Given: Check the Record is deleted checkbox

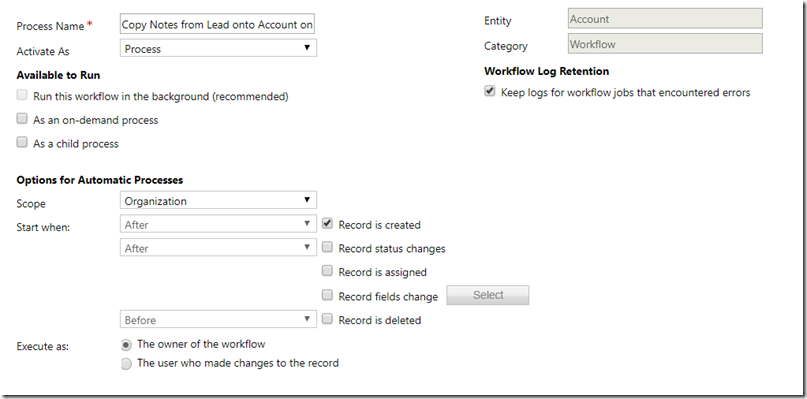Looking at the screenshot, I should 327,319.
